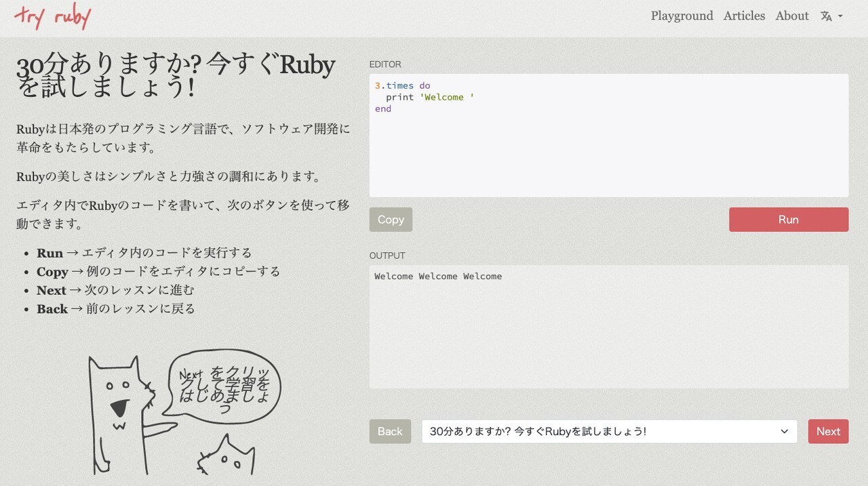The height and width of the screenshot is (486, 868).
Task: Return to previous lesson with Back
Action: pyautogui.click(x=390, y=431)
